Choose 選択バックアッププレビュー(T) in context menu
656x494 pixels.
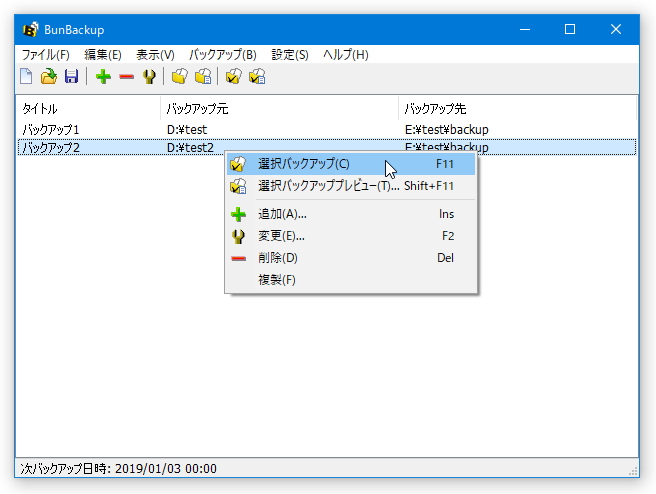pyautogui.click(x=351, y=186)
